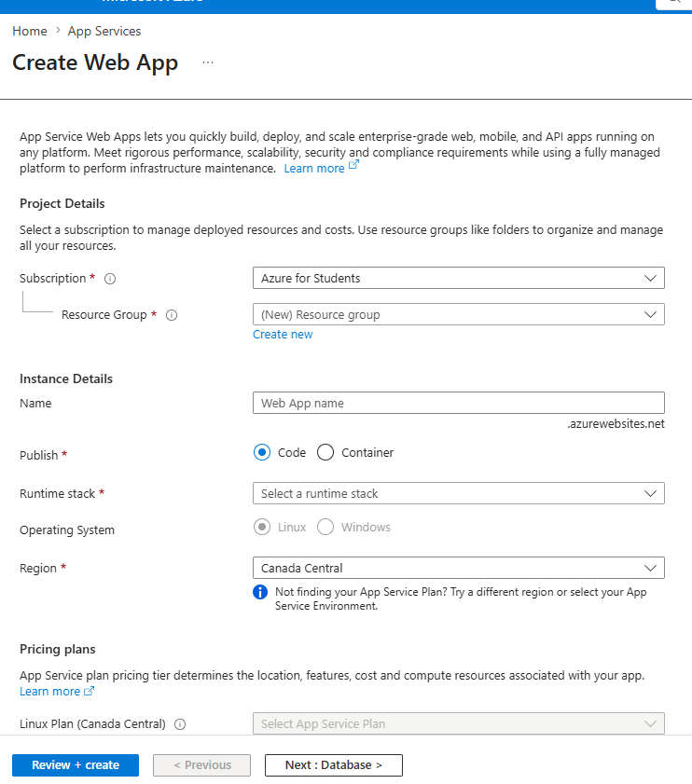Open the Runtime stack dropdown
The width and height of the screenshot is (692, 784).
458,493
